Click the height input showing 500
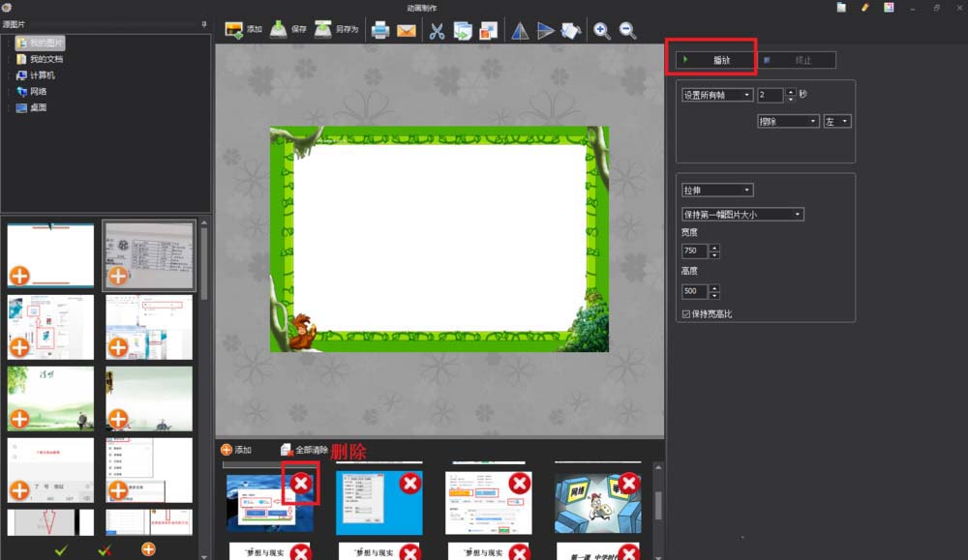The width and height of the screenshot is (968, 560). [x=694, y=291]
